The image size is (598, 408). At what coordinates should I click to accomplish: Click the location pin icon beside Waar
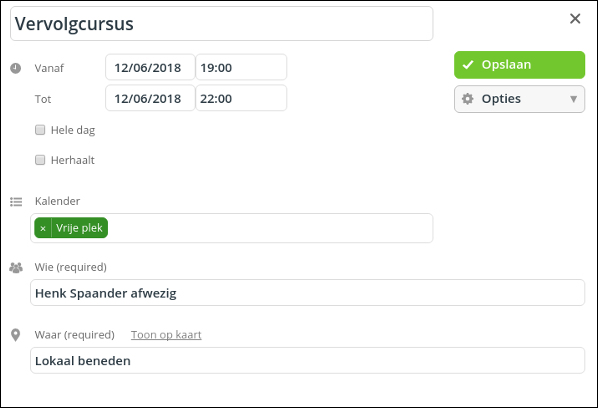[x=15, y=335]
